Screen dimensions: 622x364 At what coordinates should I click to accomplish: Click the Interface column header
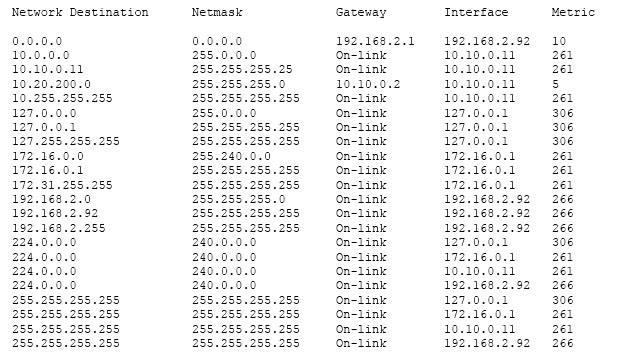476,12
